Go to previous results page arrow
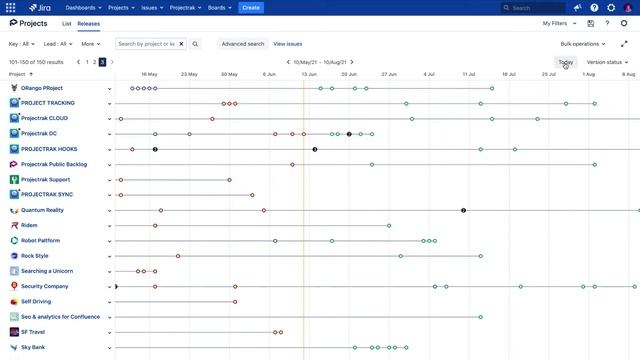 78,62
